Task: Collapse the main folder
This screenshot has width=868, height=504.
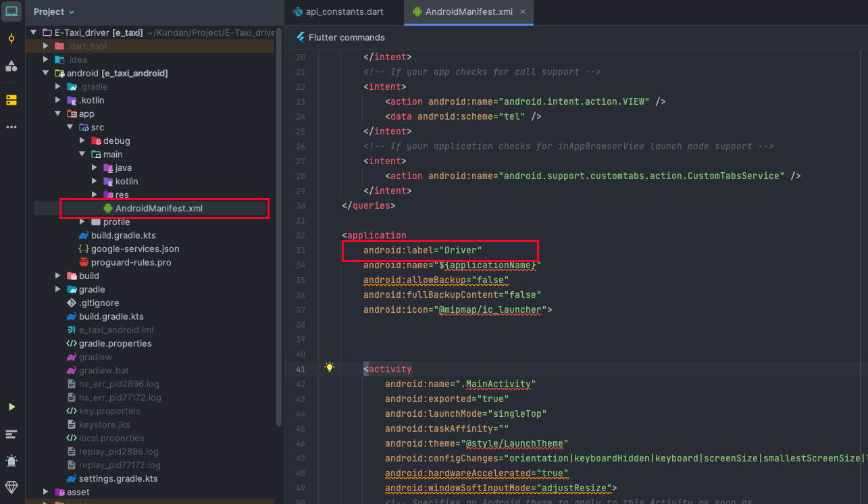Action: pyautogui.click(x=82, y=154)
